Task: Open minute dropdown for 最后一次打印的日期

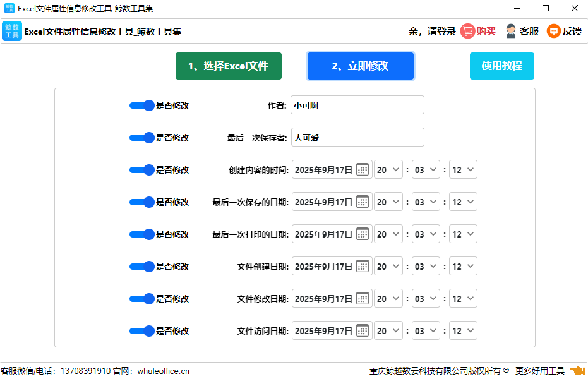Action: pyautogui.click(x=426, y=234)
